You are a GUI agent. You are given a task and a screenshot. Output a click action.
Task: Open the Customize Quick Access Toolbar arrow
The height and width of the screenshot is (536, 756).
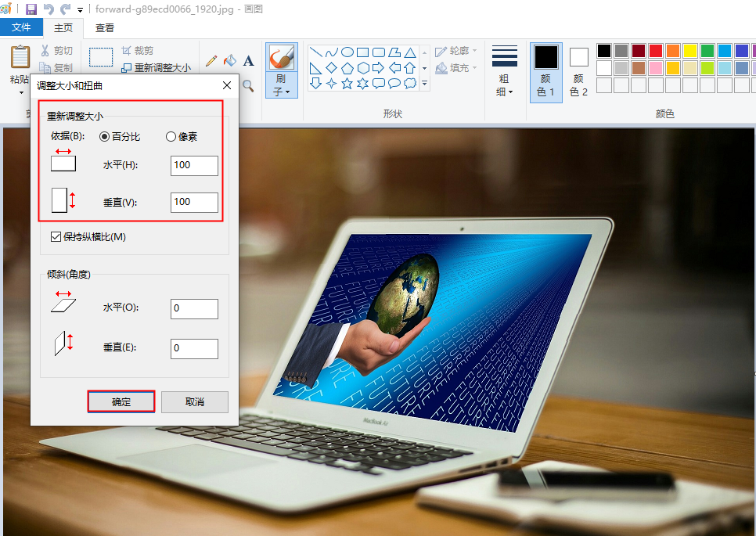coord(80,9)
